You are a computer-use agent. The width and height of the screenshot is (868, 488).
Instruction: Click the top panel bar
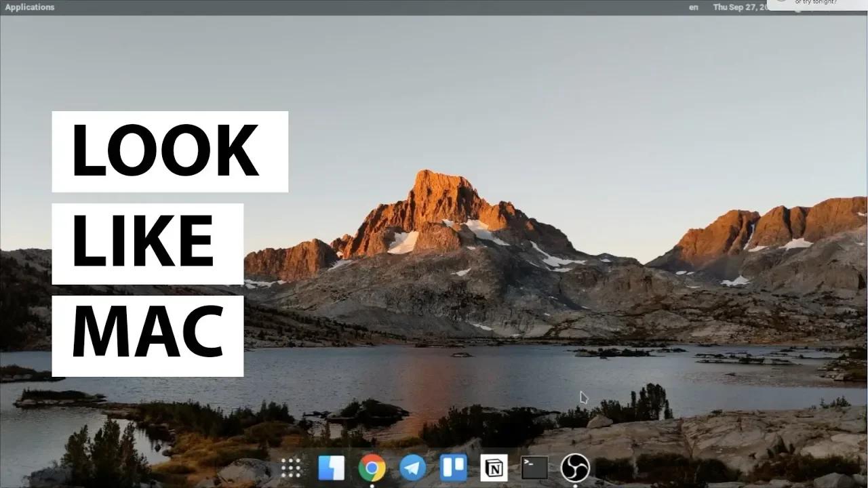pos(407,7)
